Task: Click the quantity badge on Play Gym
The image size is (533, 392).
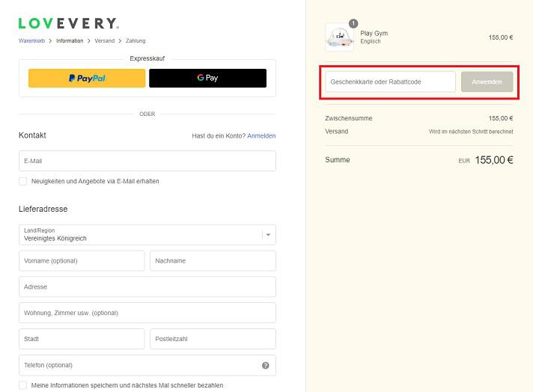Action: pos(353,23)
